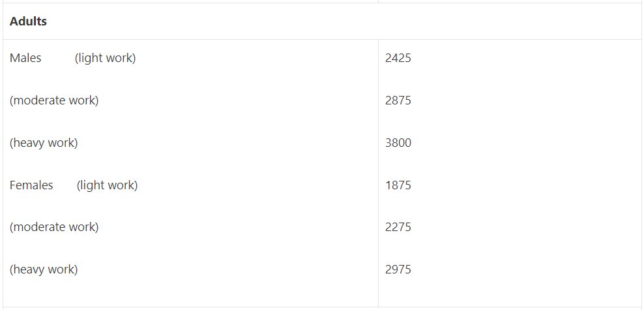Click heavy work text above Females

point(44,142)
